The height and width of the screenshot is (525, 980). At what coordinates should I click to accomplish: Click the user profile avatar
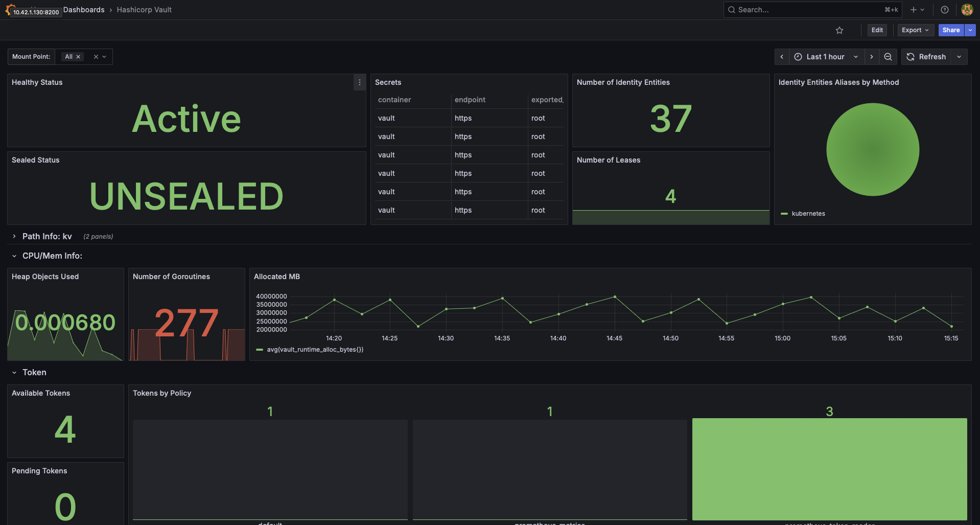pos(967,9)
